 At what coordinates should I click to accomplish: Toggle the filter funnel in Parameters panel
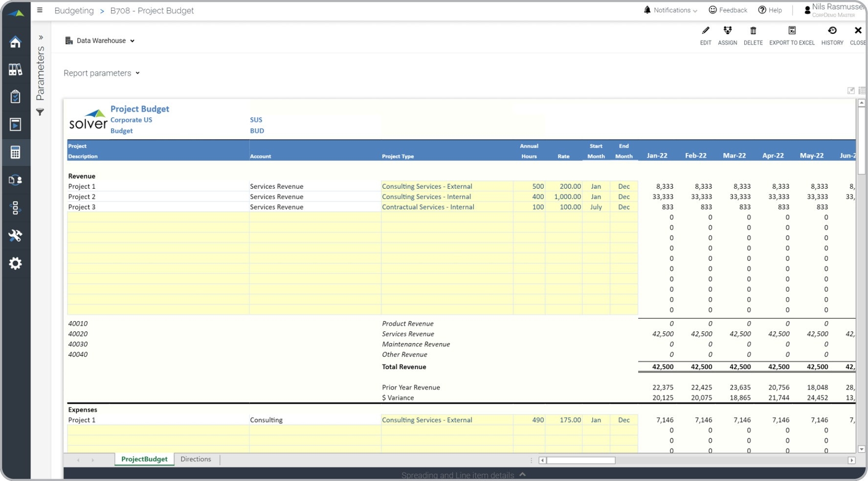tap(40, 112)
